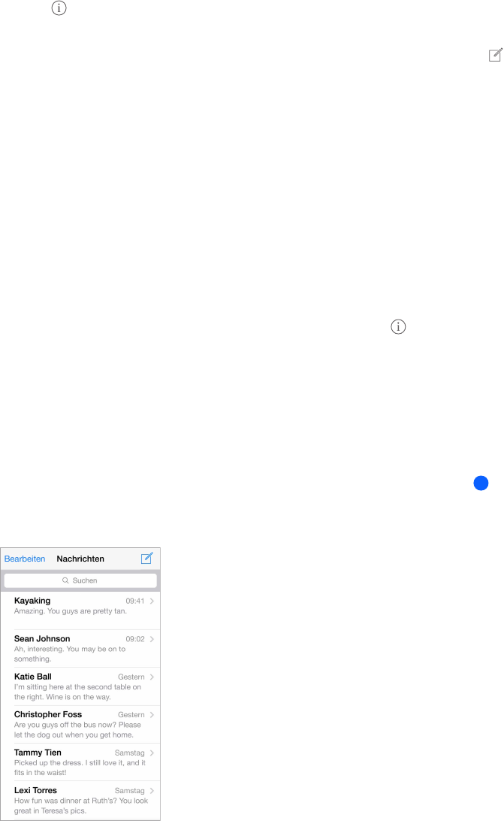Click the info icon at the page's top
Viewport: 504px width, 821px height.
coord(59,8)
